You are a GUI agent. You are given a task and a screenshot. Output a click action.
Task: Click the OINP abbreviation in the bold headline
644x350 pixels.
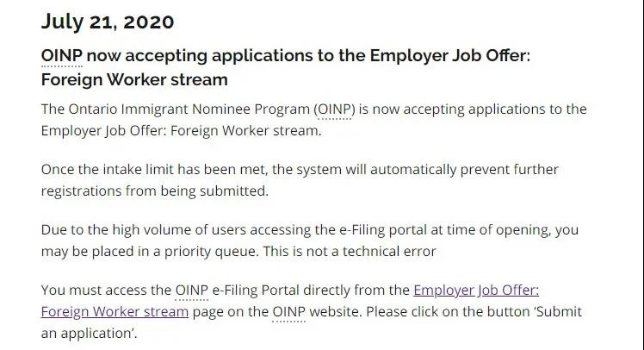pos(61,56)
